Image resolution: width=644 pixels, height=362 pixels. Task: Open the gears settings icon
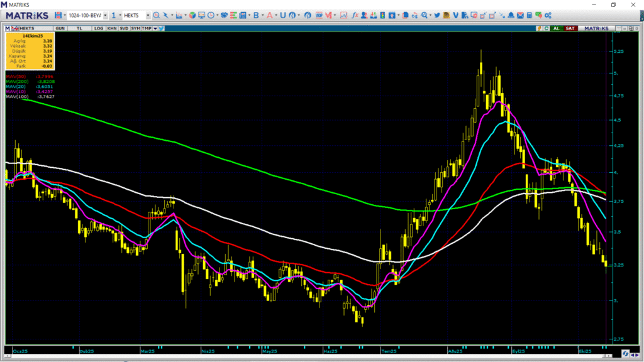tap(547, 15)
